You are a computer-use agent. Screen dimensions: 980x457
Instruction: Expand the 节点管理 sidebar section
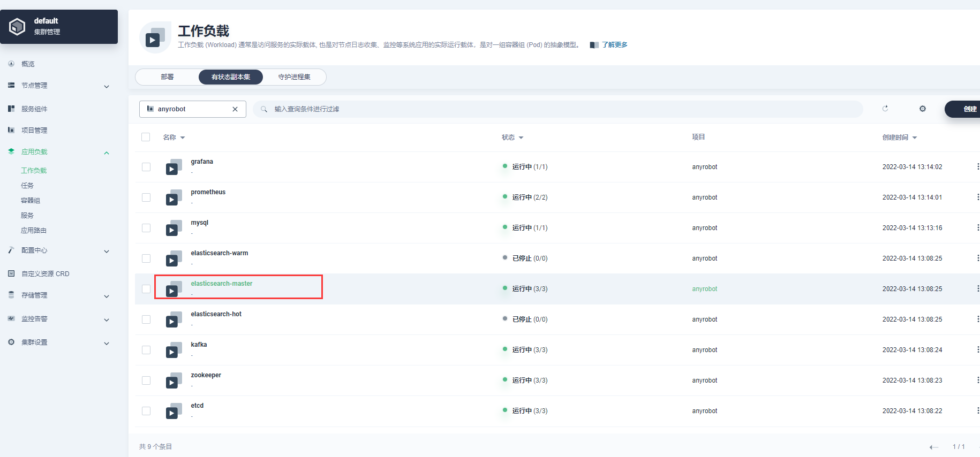59,86
